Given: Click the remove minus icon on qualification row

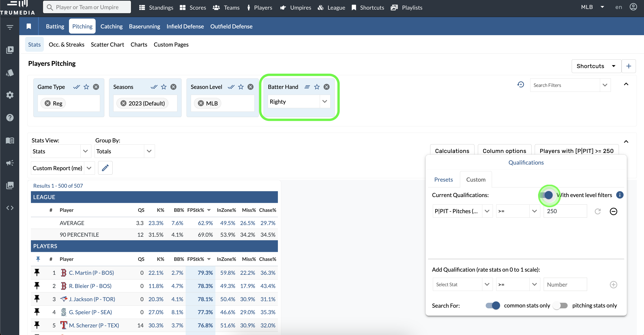Looking at the screenshot, I should click(614, 211).
